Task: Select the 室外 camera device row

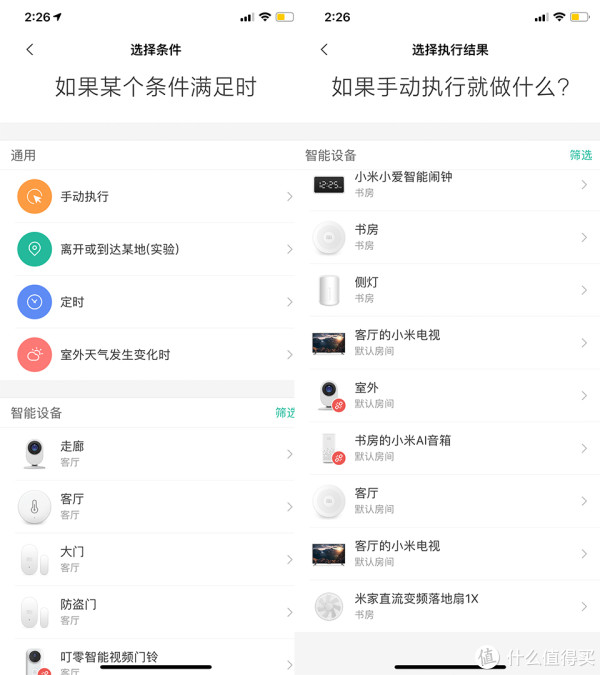Action: [x=450, y=395]
